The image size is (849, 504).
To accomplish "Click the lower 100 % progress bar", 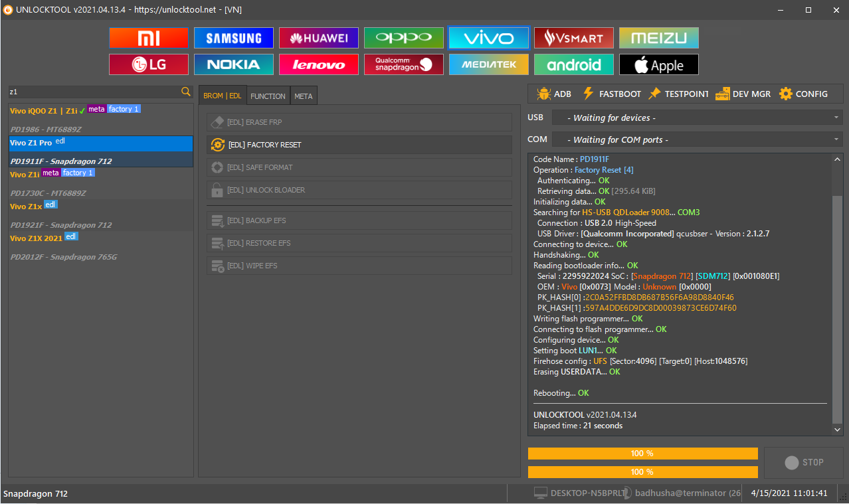I will [642, 472].
